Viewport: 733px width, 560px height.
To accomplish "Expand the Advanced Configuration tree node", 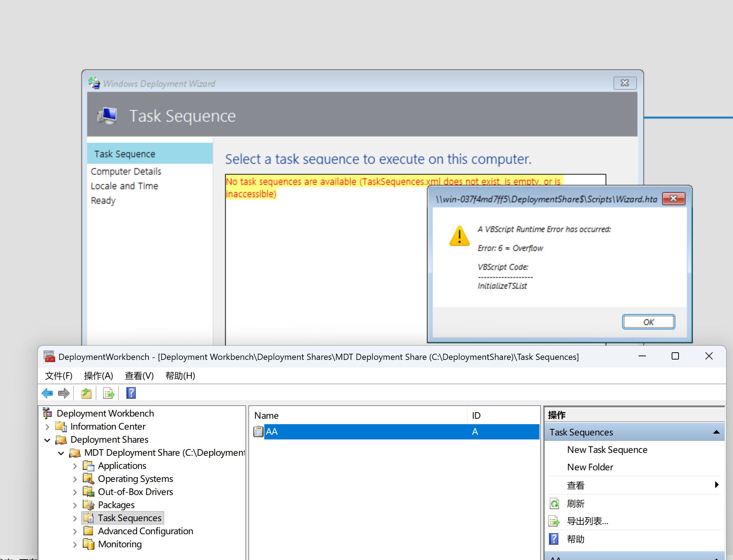I will point(75,531).
